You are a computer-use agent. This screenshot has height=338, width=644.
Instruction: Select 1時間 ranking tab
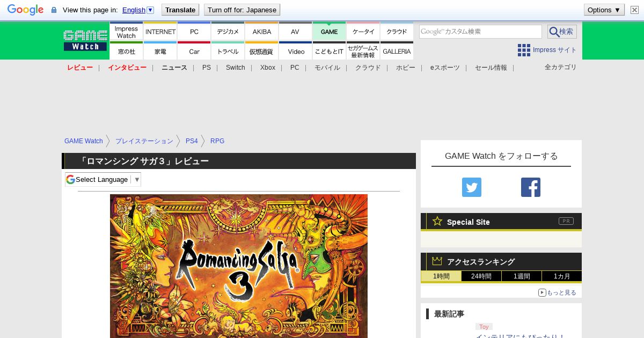tap(441, 276)
